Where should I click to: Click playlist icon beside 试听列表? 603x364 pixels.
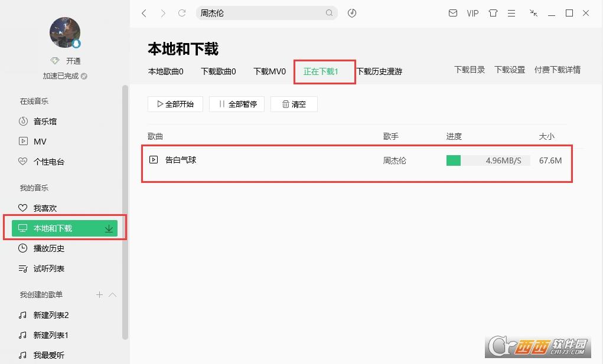[22, 268]
